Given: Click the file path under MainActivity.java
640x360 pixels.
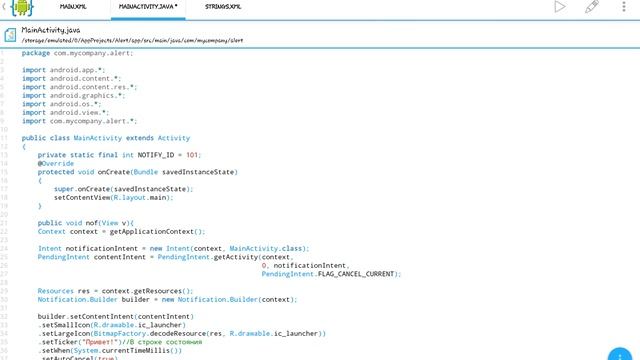Looking at the screenshot, I should (x=132, y=40).
